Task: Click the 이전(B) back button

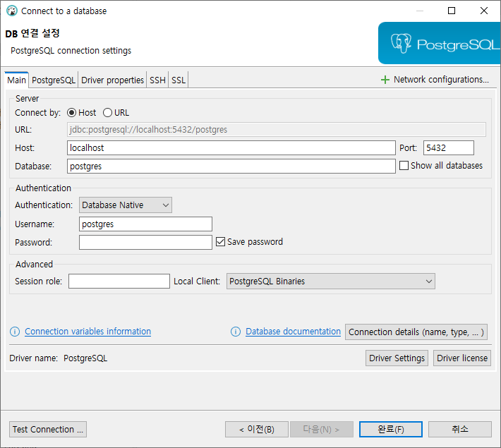Action: 257,429
